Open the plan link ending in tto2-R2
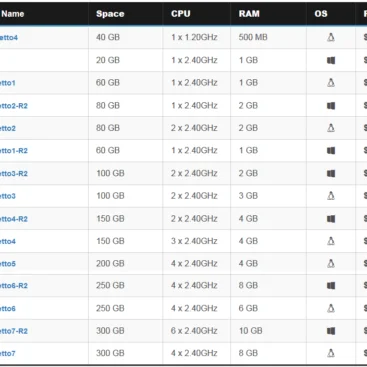 point(13,106)
